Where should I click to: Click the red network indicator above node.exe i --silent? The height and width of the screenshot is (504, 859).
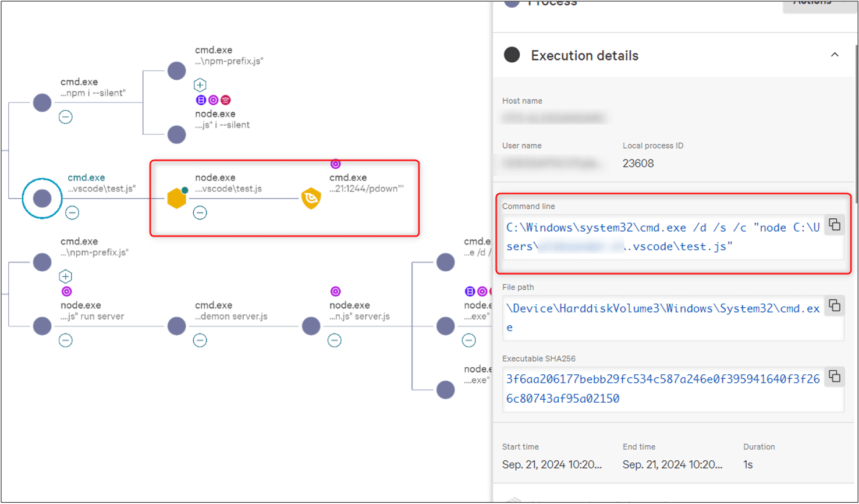tap(225, 100)
